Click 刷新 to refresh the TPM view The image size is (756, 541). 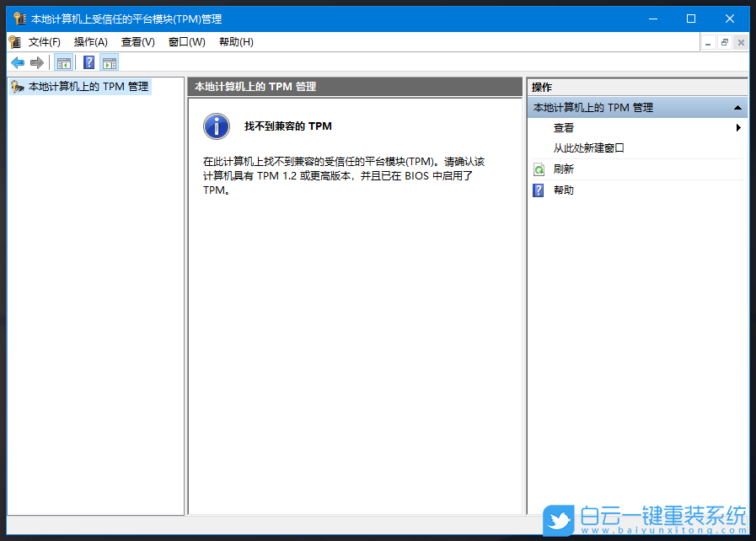coord(563,169)
